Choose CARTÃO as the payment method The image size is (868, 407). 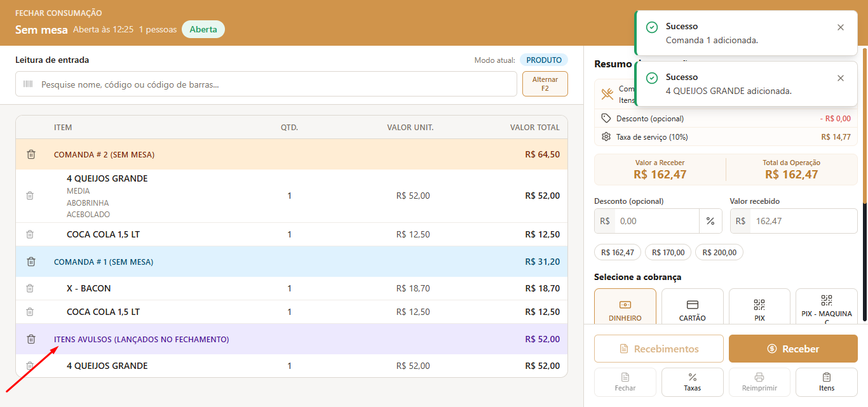click(693, 307)
